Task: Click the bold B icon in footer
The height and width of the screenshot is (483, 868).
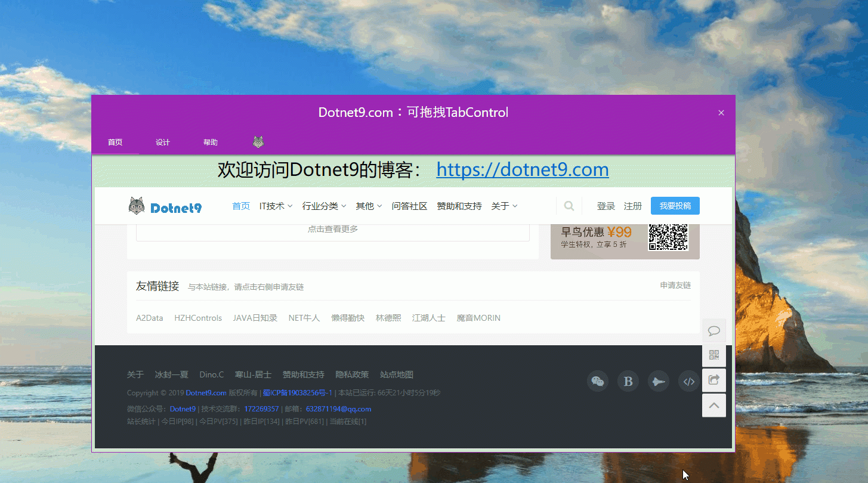Action: pyautogui.click(x=628, y=381)
